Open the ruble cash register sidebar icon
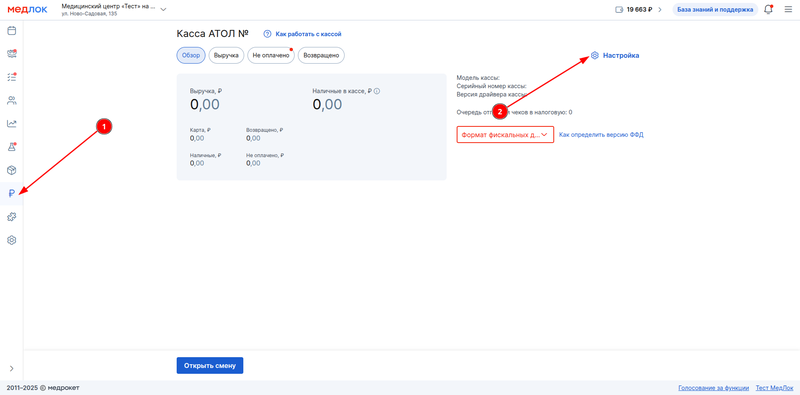The image size is (800, 395). (11, 193)
